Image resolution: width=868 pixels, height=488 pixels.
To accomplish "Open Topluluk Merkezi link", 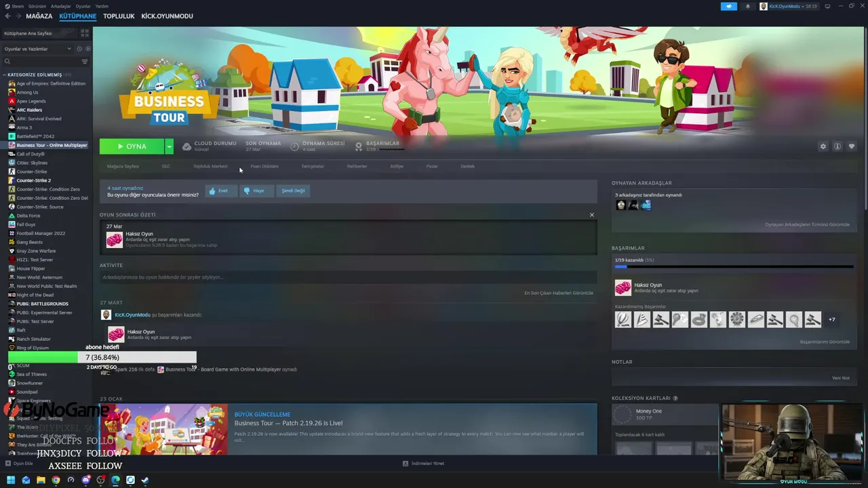I will 210,166.
